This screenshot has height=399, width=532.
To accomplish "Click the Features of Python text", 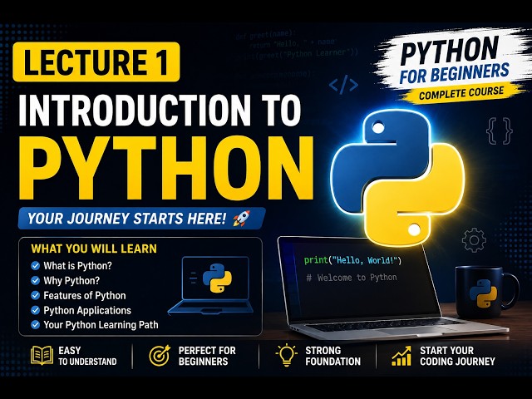I will (85, 296).
